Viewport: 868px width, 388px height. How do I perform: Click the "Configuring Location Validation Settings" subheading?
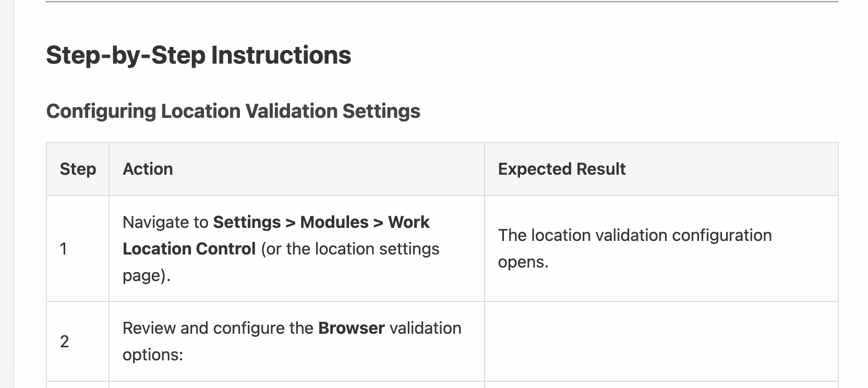[233, 111]
